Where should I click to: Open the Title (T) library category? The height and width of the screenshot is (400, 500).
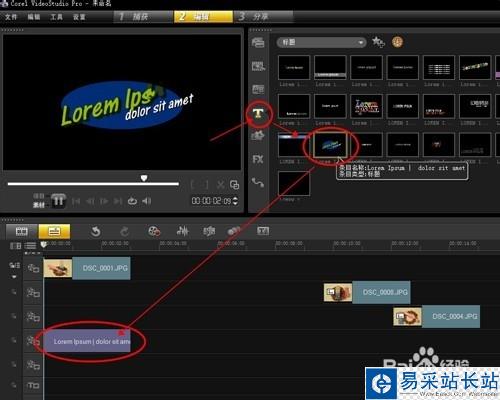pos(258,114)
